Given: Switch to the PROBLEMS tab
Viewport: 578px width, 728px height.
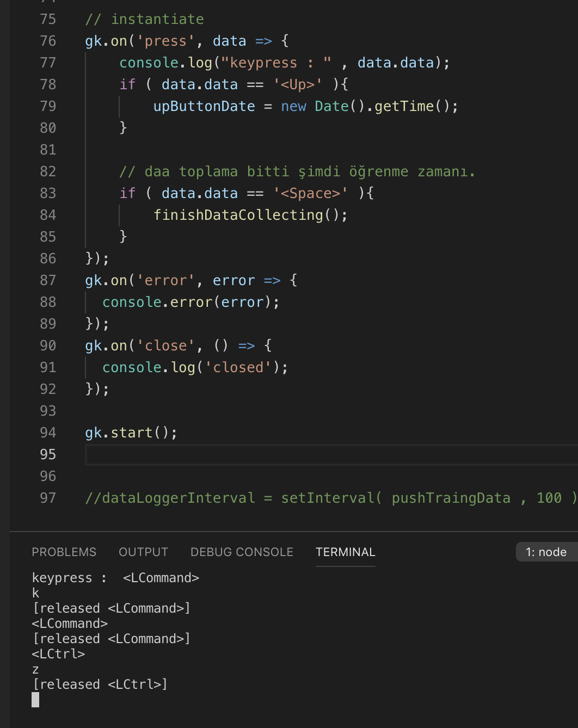Looking at the screenshot, I should 64,552.
